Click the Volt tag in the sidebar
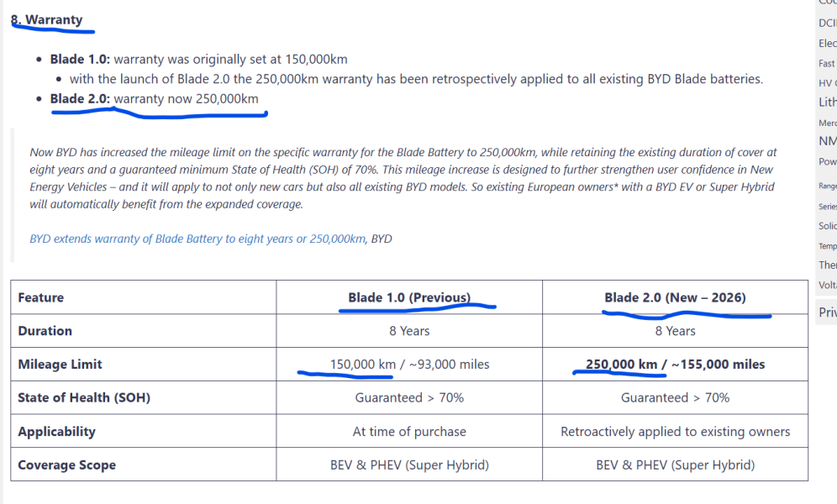 (827, 285)
